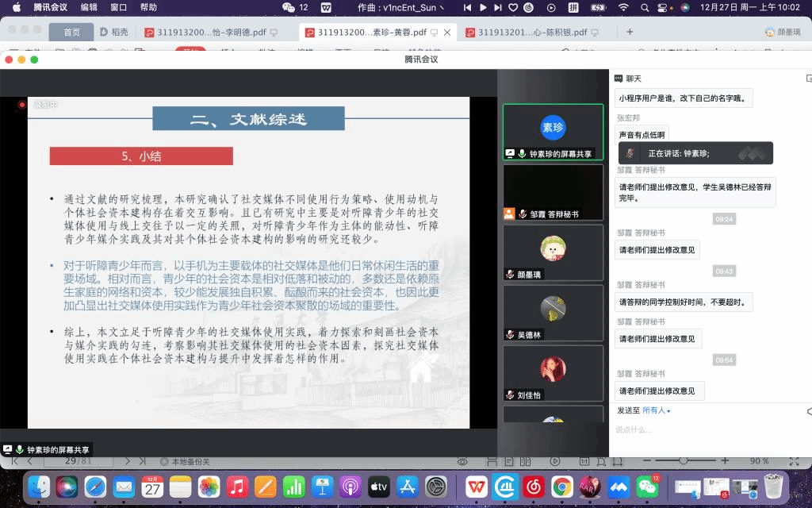
Task: Open 稻壳 tab in WPS
Action: click(x=115, y=33)
